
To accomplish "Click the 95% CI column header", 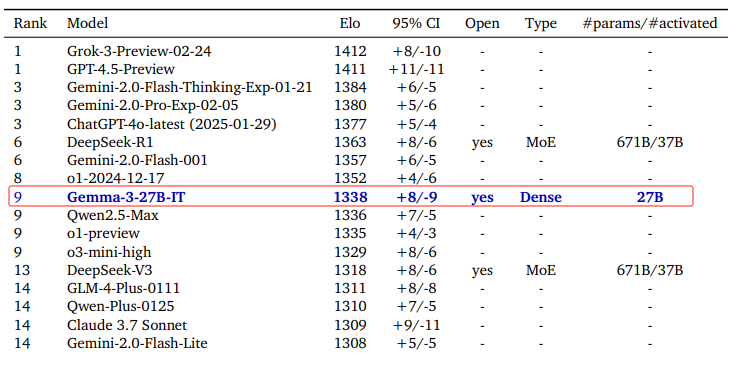I will click(416, 23).
